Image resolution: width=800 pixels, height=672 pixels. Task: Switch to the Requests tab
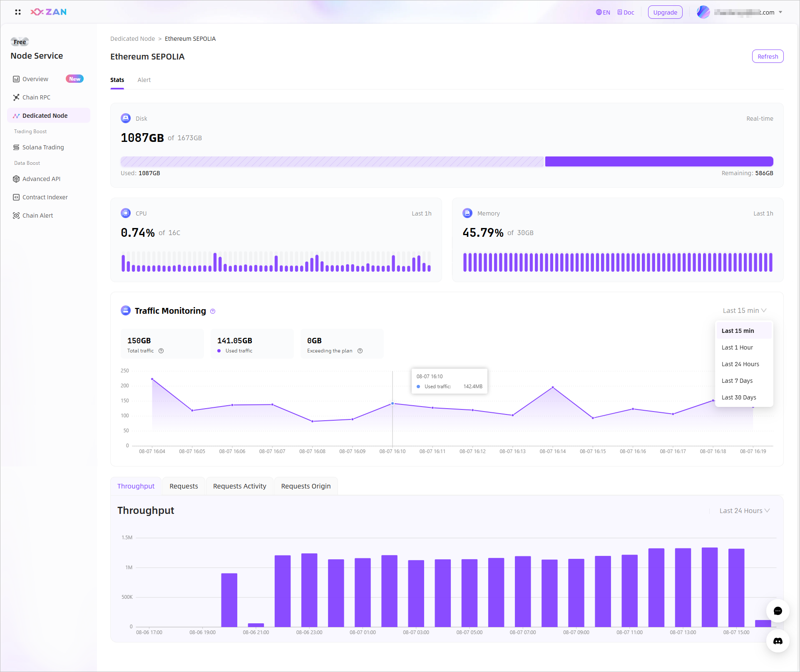point(184,486)
